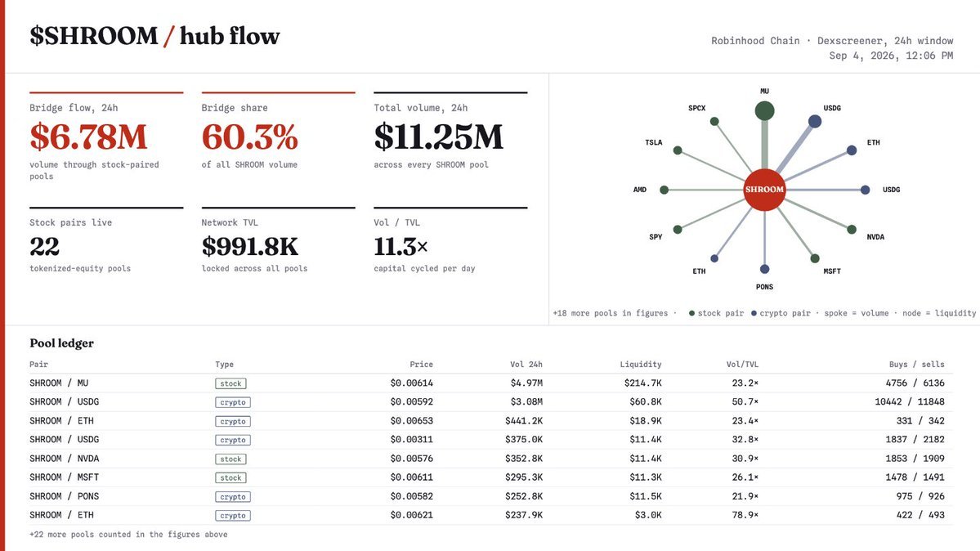Click the blue crypto pair legend dot

pyautogui.click(x=754, y=313)
